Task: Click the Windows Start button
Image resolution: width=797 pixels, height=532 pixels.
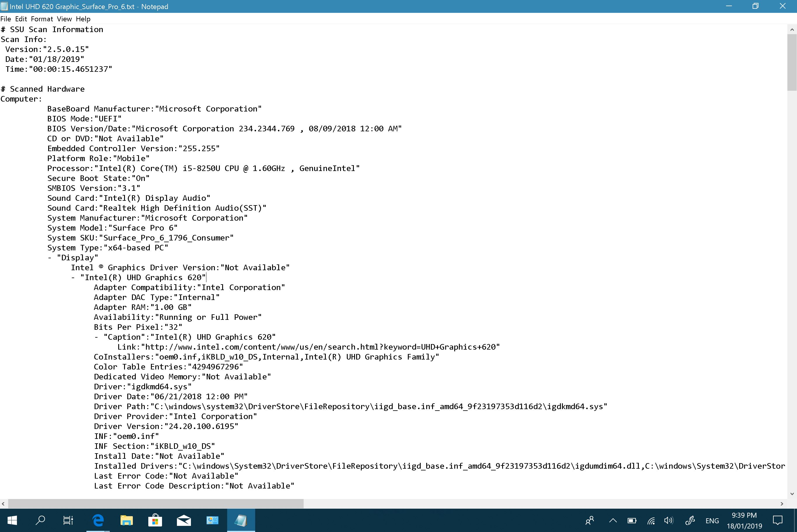Action: pyautogui.click(x=13, y=520)
